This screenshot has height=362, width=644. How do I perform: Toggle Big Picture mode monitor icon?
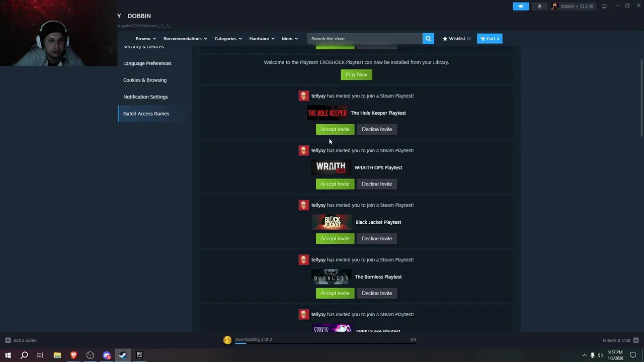604,6
